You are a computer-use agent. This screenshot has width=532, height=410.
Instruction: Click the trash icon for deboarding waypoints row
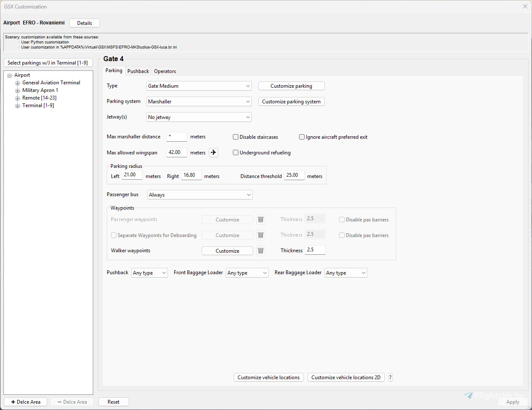tap(260, 235)
